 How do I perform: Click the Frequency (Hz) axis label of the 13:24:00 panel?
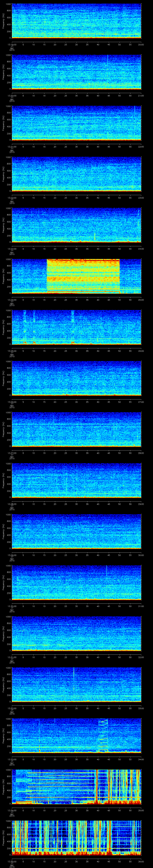tap(3, 276)
